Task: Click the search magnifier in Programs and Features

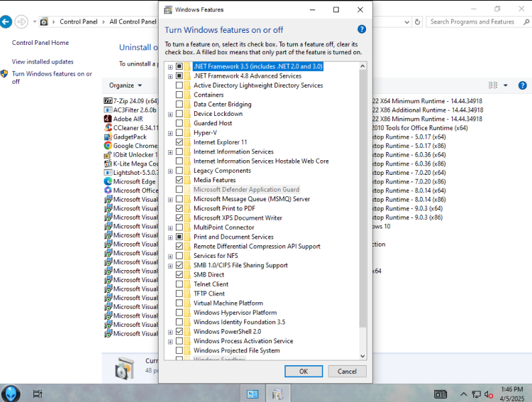Action: pyautogui.click(x=526, y=22)
